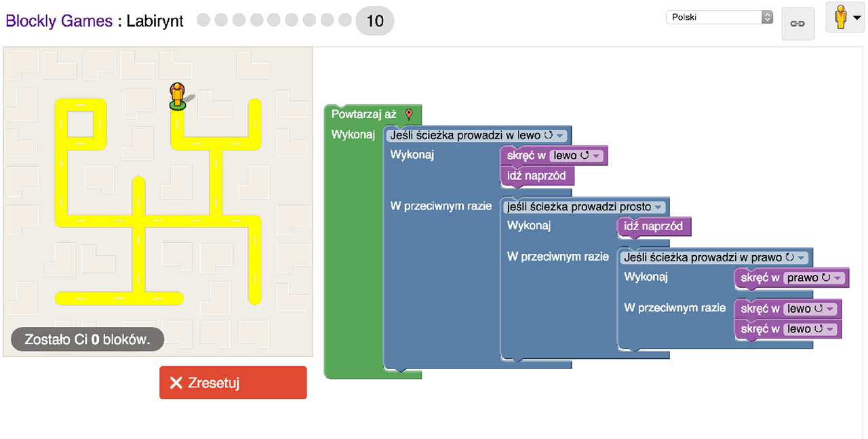This screenshot has width=868, height=439.
Task: Open the Polski language dropdown
Action: click(719, 17)
